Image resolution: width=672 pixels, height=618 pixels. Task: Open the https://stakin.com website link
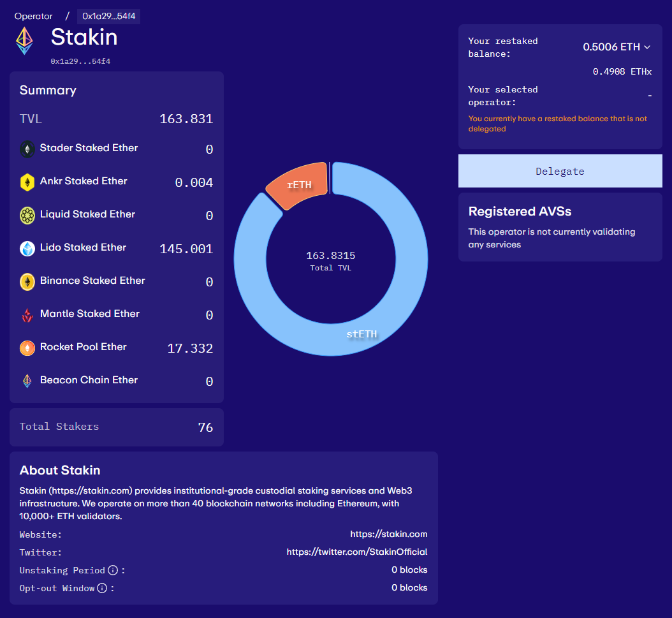389,534
